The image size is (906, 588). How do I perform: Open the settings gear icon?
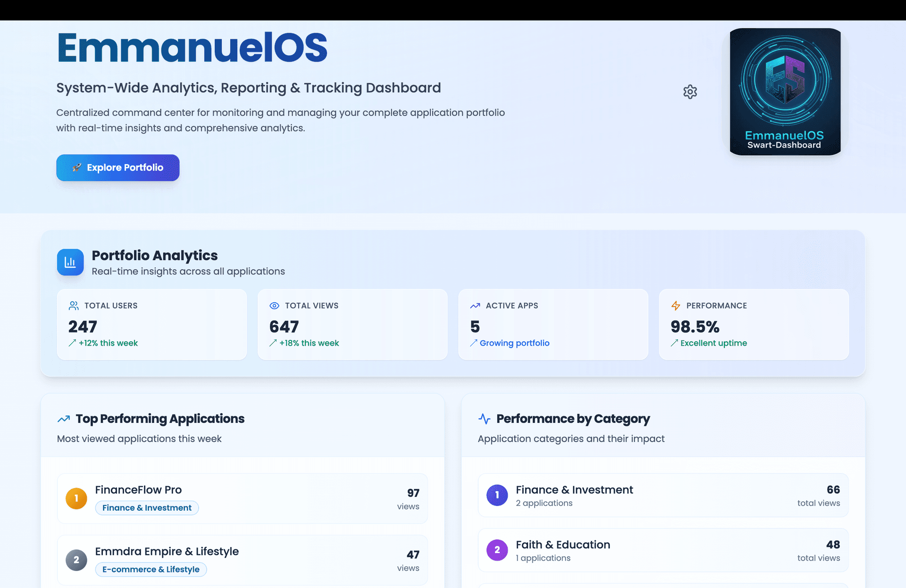690,92
